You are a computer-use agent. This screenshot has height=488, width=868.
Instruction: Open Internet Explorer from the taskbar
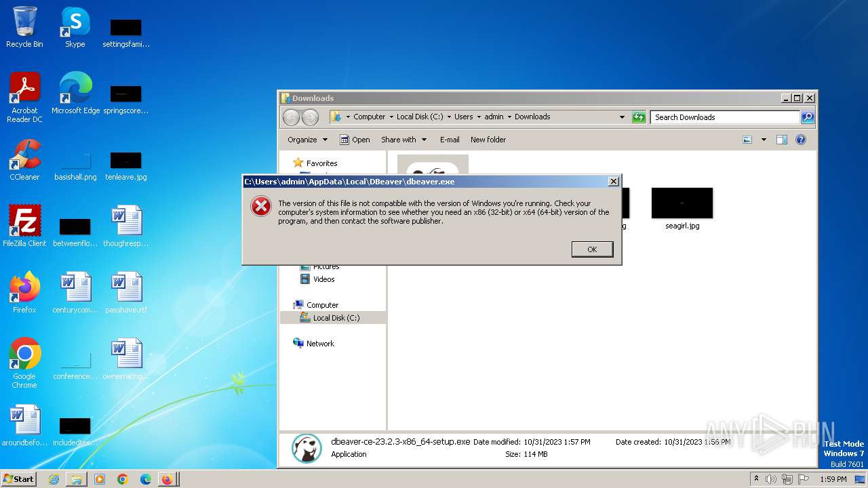(x=54, y=479)
